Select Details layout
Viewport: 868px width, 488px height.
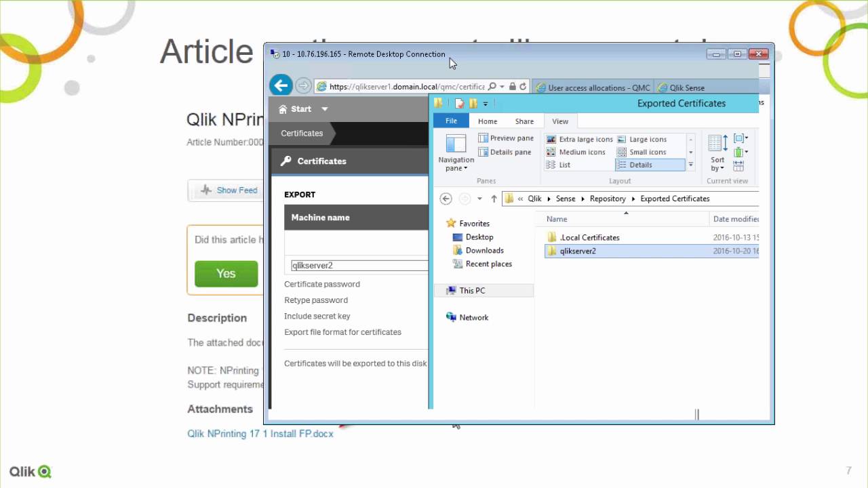(650, 165)
